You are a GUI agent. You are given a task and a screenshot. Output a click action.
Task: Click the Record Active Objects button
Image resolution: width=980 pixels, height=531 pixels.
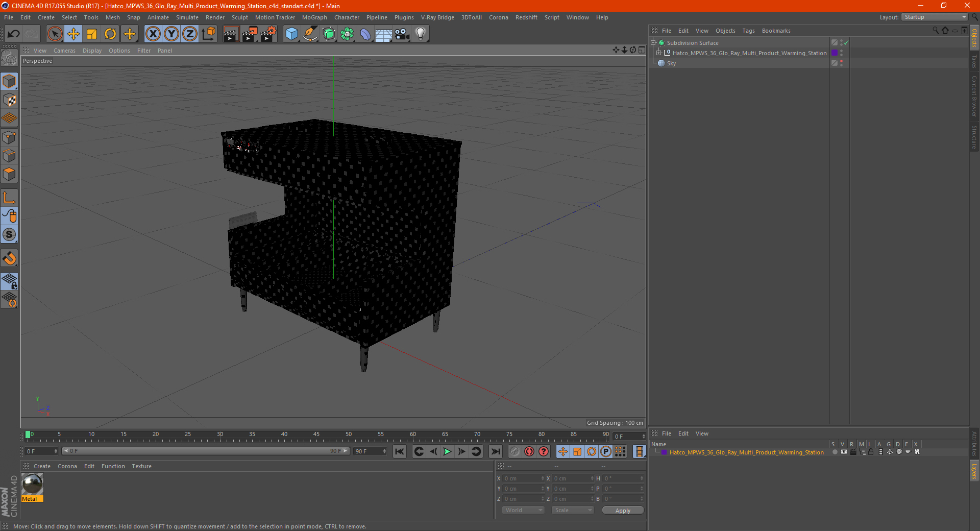pyautogui.click(x=515, y=451)
